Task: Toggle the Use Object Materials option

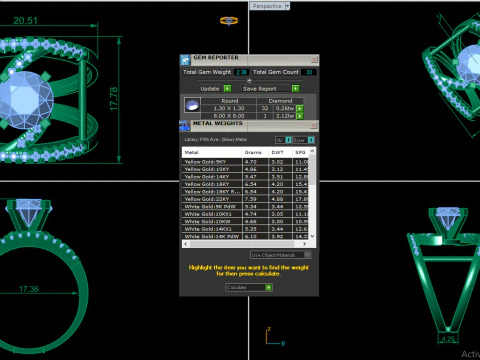Action: click(x=280, y=255)
